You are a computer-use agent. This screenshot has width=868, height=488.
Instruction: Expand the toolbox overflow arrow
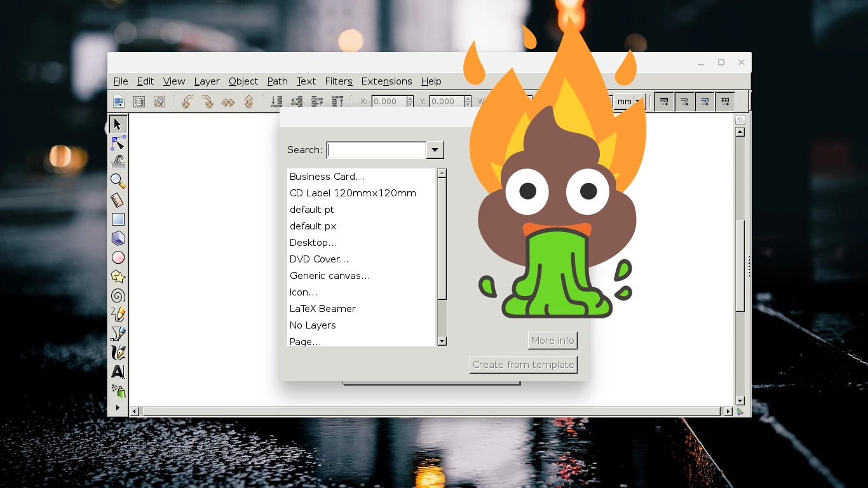coord(118,407)
